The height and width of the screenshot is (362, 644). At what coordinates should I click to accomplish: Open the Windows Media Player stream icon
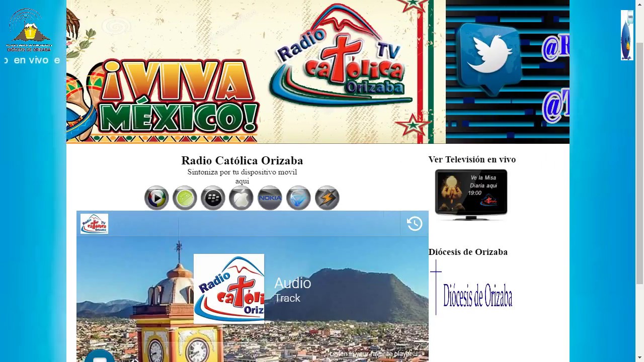(x=156, y=198)
